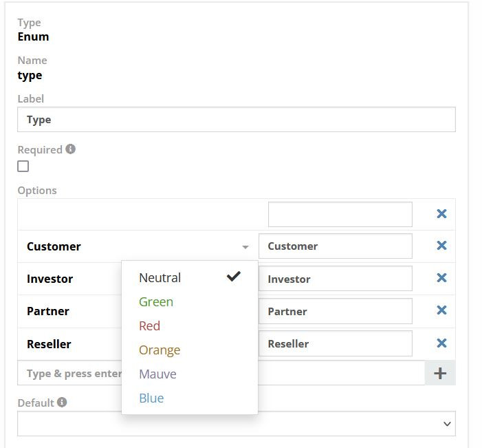Open the Default value dropdown
This screenshot has height=448, width=482.
(x=236, y=424)
